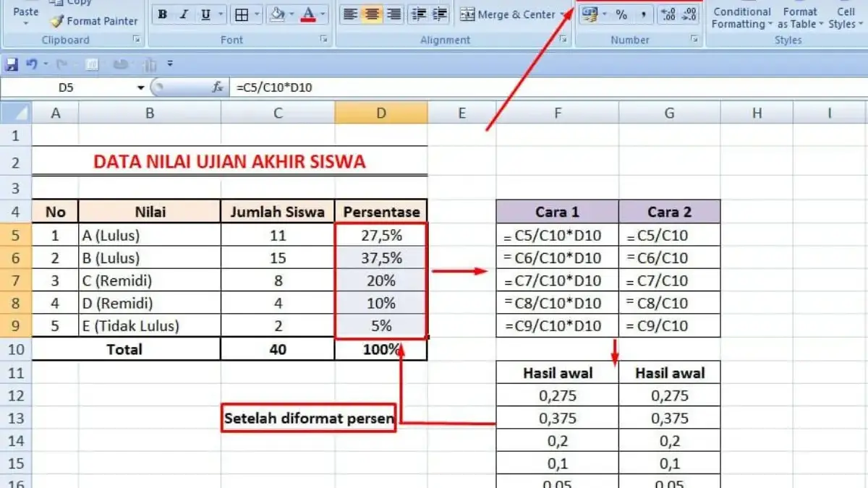The height and width of the screenshot is (488, 868).
Task: Click the Merge & Center button
Action: 509,14
